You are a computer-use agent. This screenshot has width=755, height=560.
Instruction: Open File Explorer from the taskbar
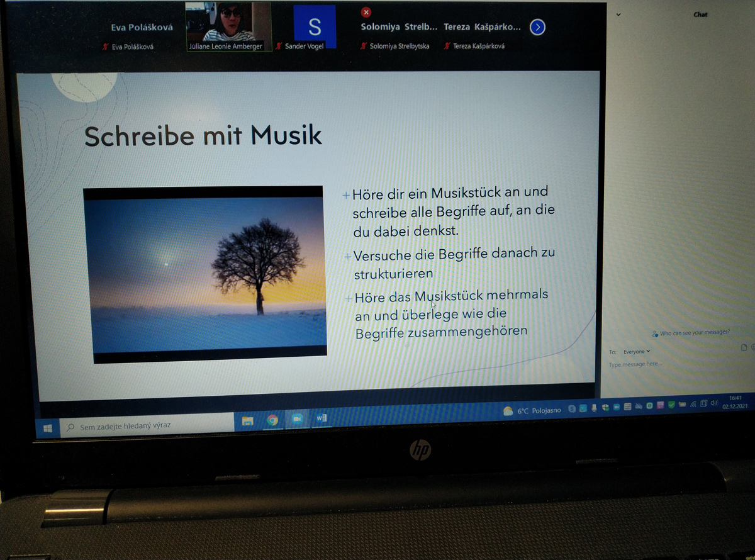[x=247, y=421]
